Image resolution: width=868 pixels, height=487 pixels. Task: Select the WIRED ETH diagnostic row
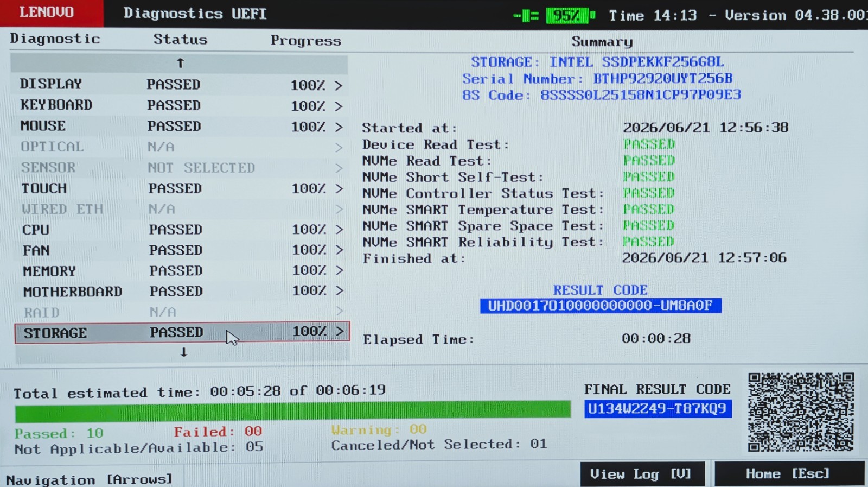180,209
